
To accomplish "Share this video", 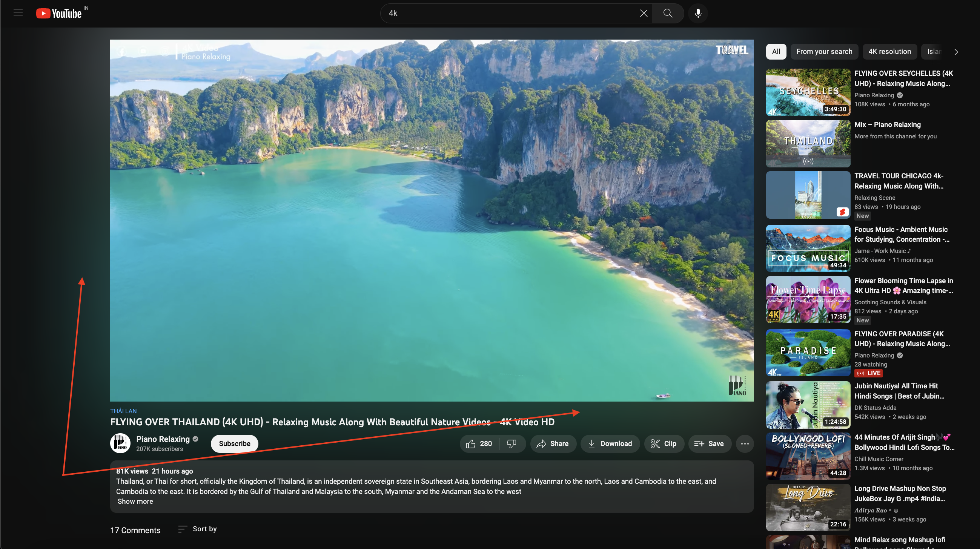I will [x=553, y=444].
